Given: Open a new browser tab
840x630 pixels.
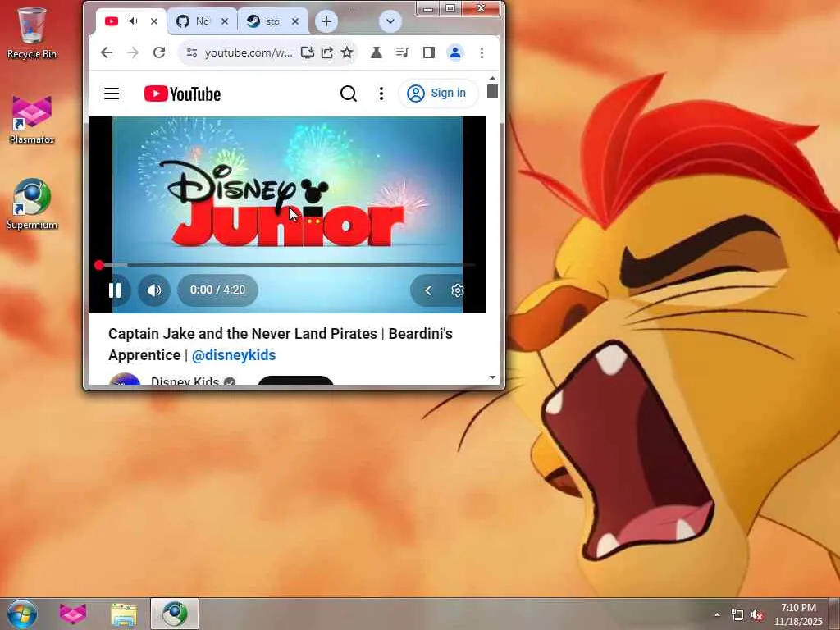Looking at the screenshot, I should pyautogui.click(x=326, y=21).
